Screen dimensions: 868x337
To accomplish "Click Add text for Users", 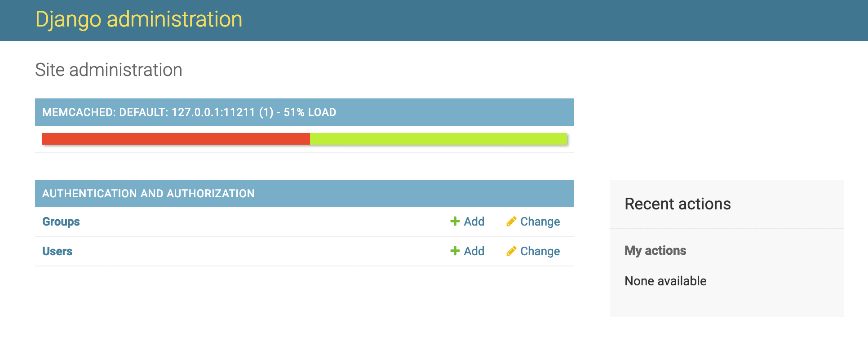I will (474, 251).
